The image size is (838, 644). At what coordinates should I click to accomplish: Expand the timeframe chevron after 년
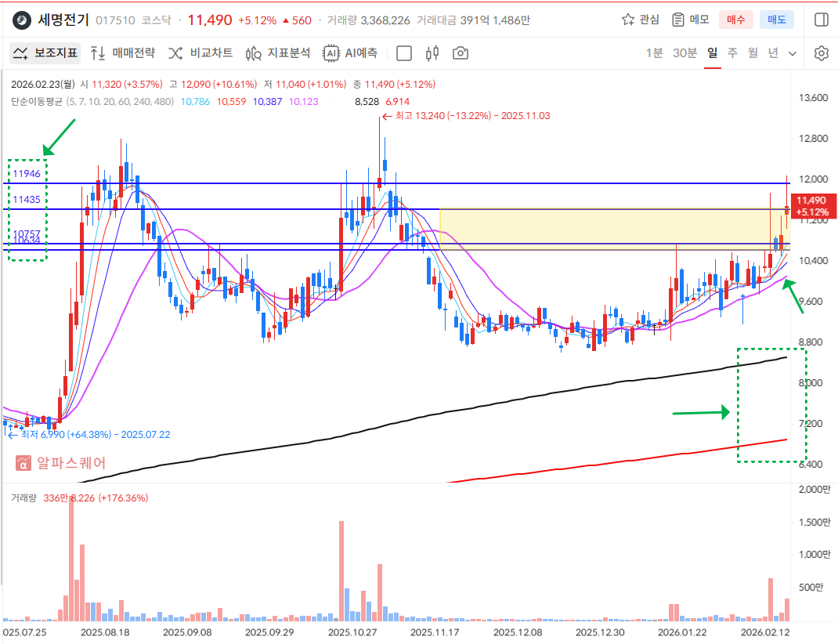(x=793, y=53)
